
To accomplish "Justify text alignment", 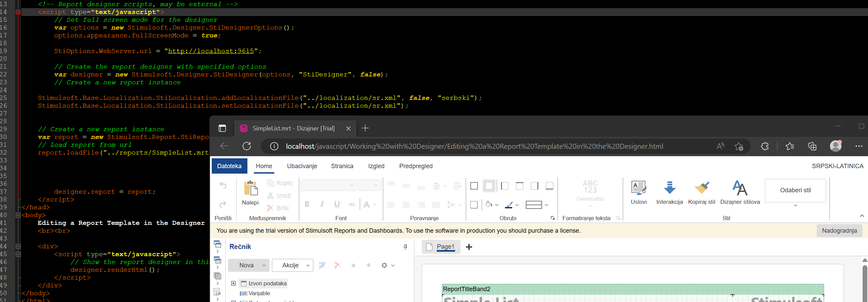I will click(436, 205).
